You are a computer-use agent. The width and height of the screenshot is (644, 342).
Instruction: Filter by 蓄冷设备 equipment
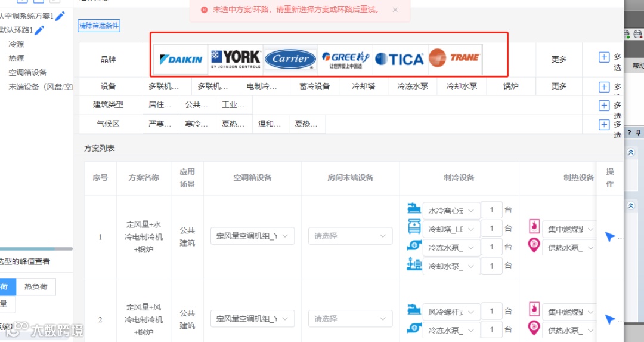(315, 87)
